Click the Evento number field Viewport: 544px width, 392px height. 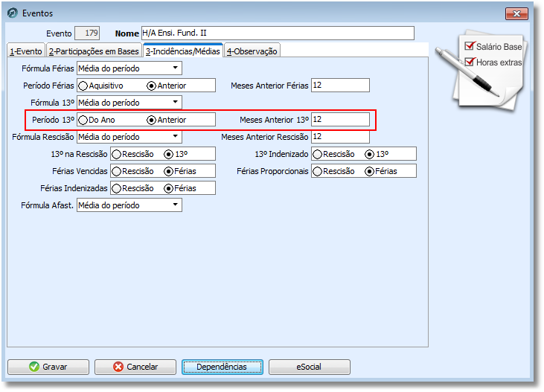[x=87, y=33]
